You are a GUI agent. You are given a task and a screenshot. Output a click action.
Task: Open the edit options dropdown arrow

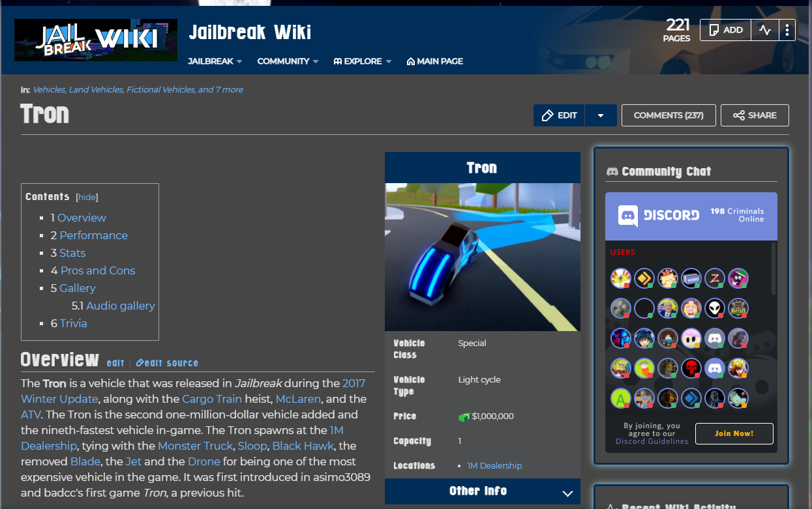(x=601, y=115)
